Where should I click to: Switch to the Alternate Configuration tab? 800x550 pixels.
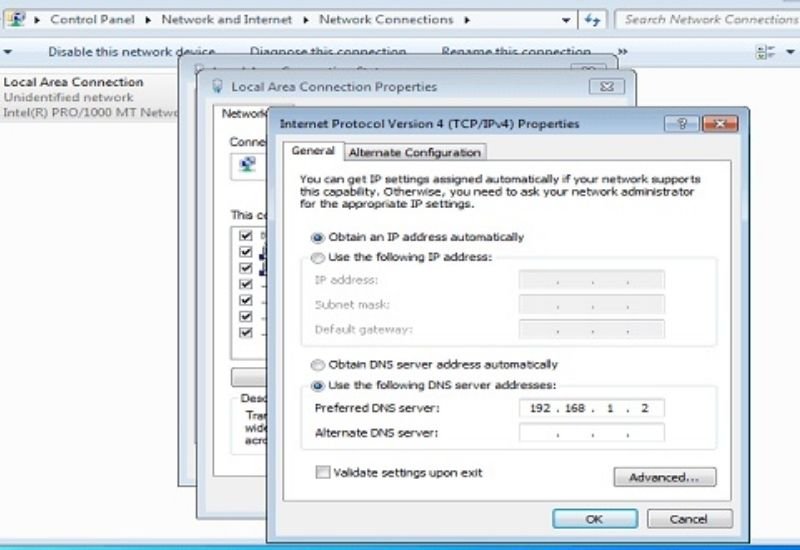point(415,153)
